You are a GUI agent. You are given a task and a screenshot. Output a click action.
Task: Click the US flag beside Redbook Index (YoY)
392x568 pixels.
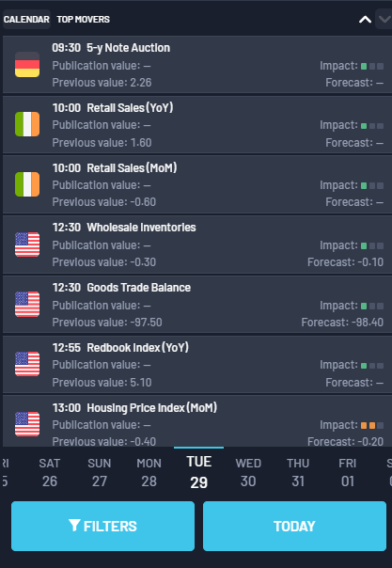[27, 364]
